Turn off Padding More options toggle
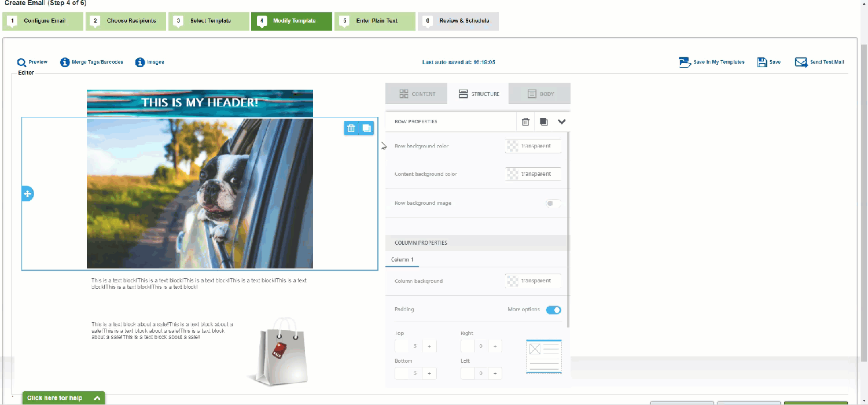Screen dimensions: 868x405 [553, 310]
